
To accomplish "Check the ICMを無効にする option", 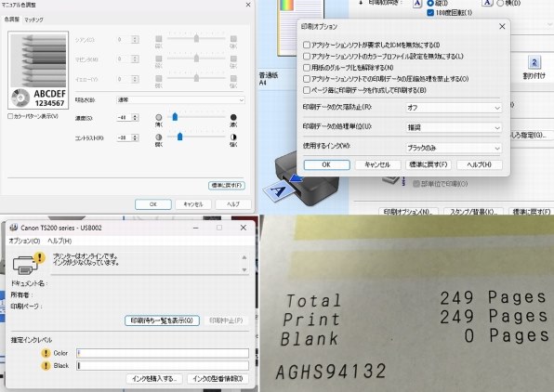I will point(307,45).
